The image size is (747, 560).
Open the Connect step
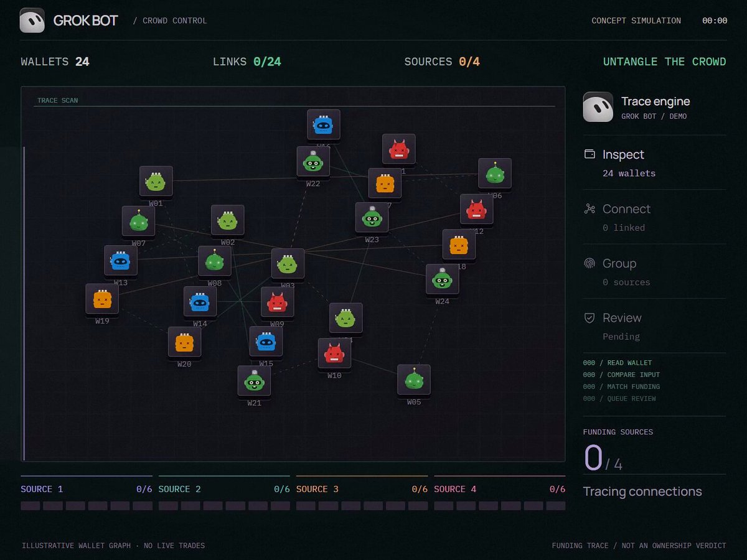coord(654,217)
